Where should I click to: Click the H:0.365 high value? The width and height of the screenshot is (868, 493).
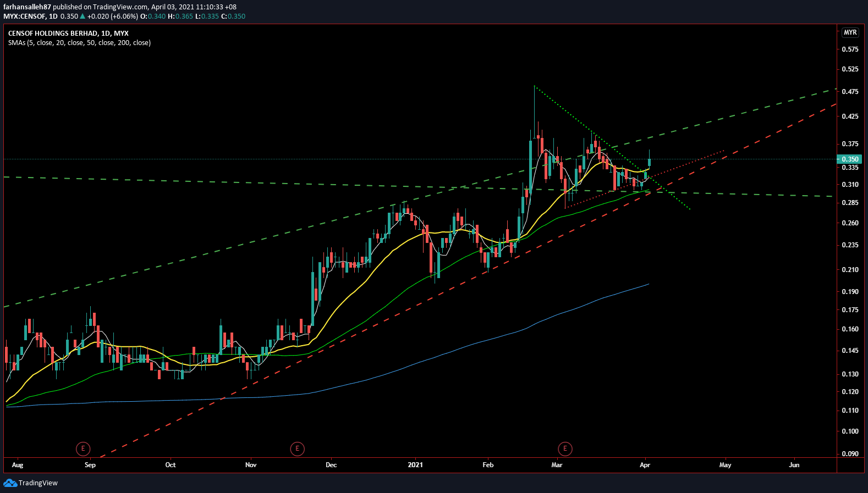(x=180, y=16)
